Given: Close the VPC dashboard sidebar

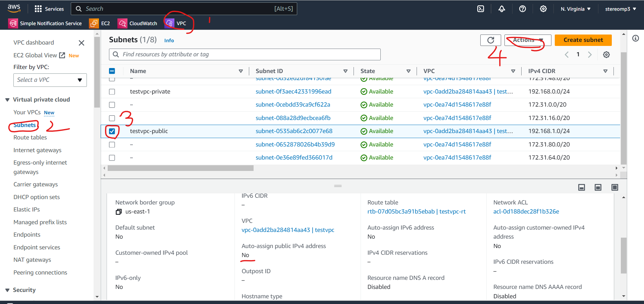Looking at the screenshot, I should click(82, 43).
